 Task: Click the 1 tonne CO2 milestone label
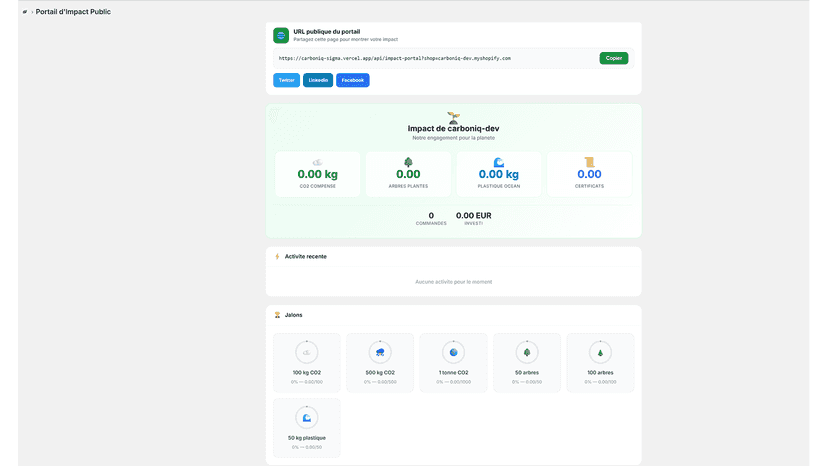coord(454,372)
